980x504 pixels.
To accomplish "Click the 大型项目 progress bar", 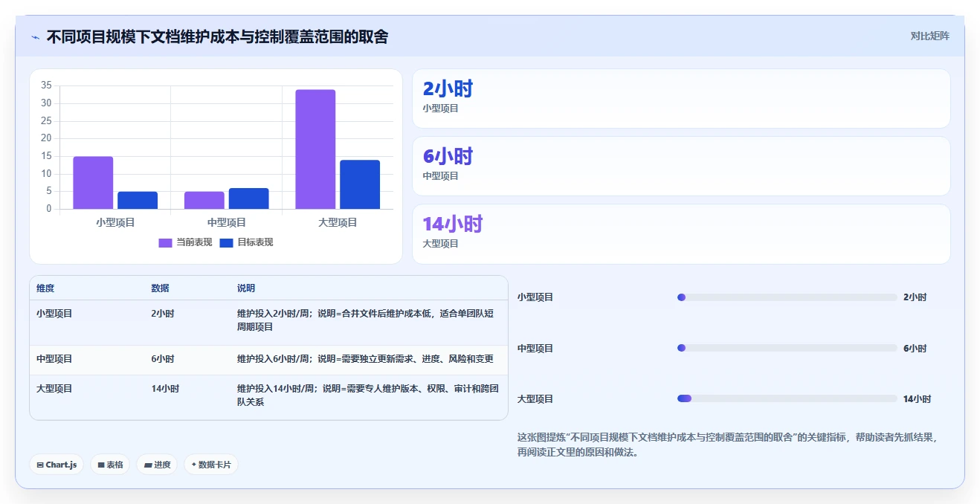I will [x=787, y=398].
